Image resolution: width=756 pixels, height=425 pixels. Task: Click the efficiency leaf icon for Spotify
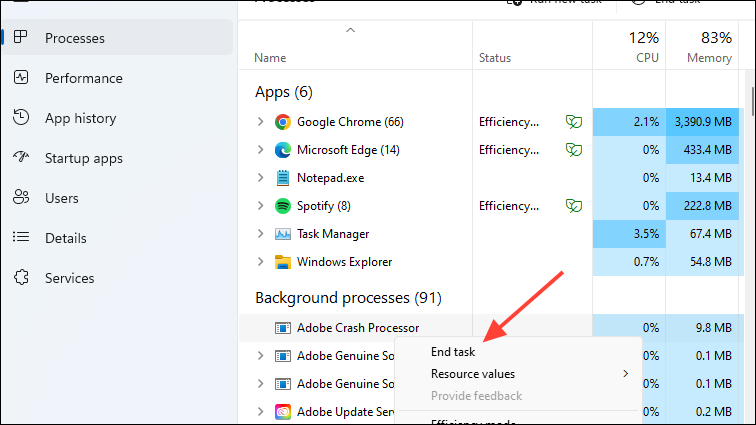(573, 206)
